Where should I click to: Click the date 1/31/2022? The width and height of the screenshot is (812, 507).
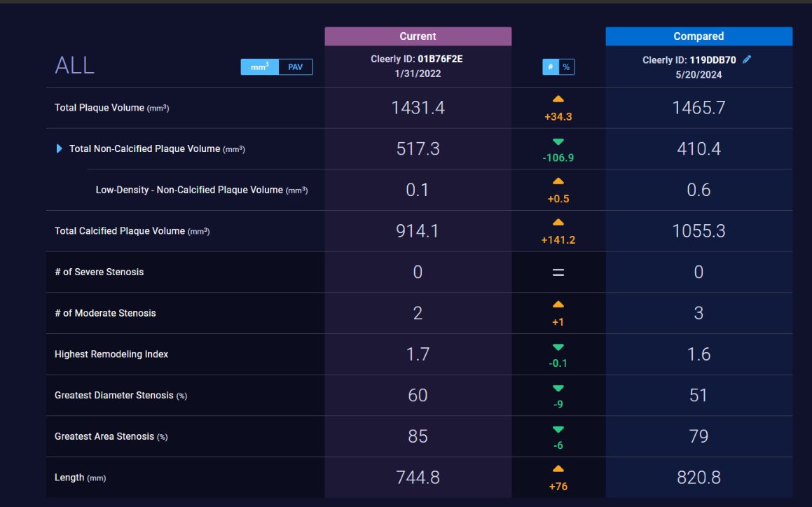tap(418, 74)
